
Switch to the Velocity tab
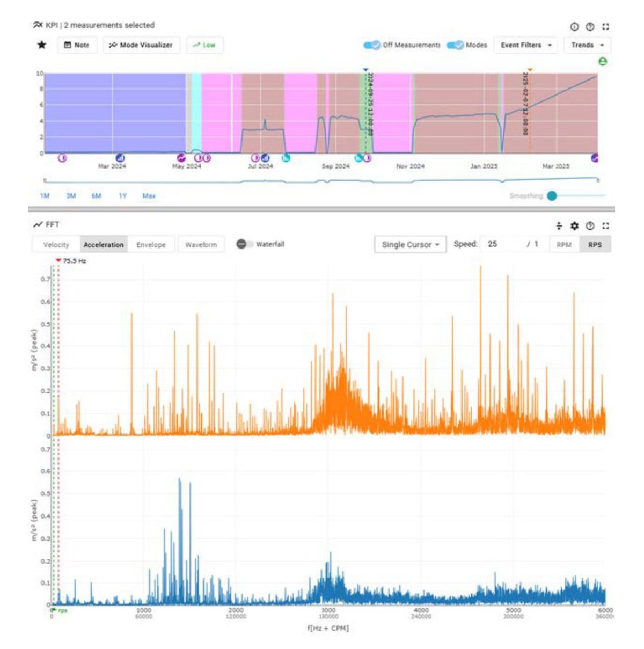[56, 245]
